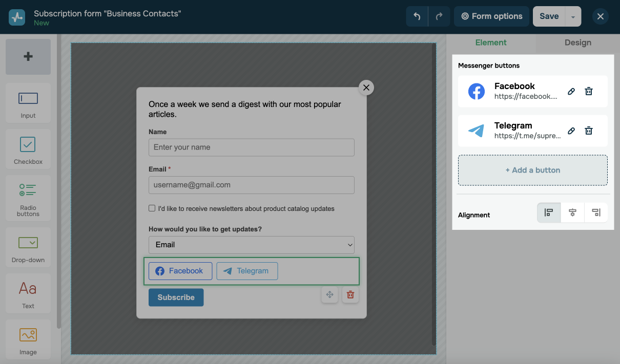Screen dimensions: 620x364
Task: Click the Form options button
Action: 491,16
